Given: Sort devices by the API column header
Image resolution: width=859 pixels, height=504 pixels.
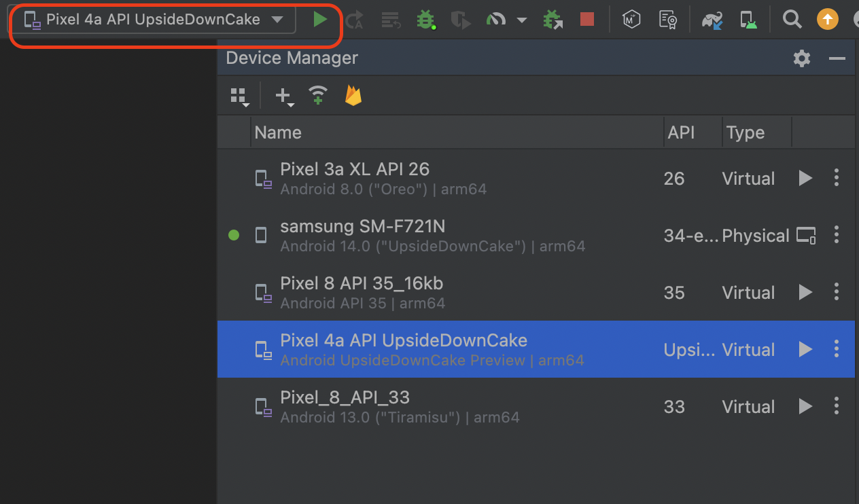Looking at the screenshot, I should (681, 132).
